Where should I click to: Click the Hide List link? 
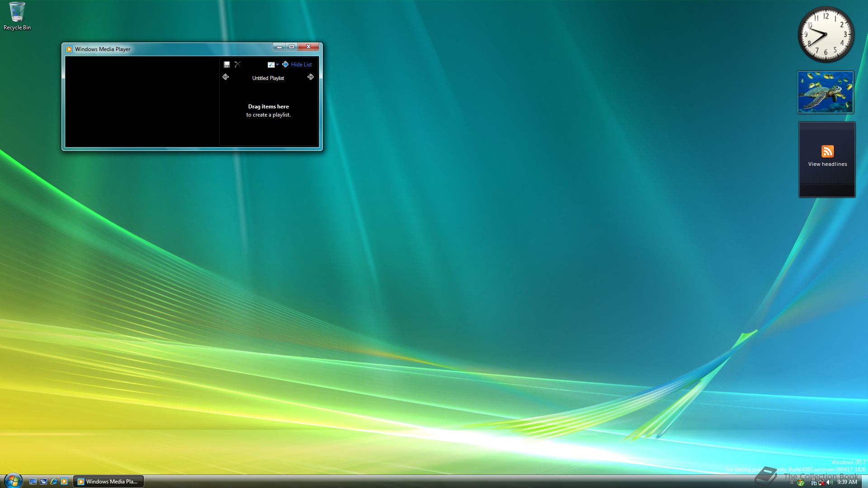click(x=302, y=65)
